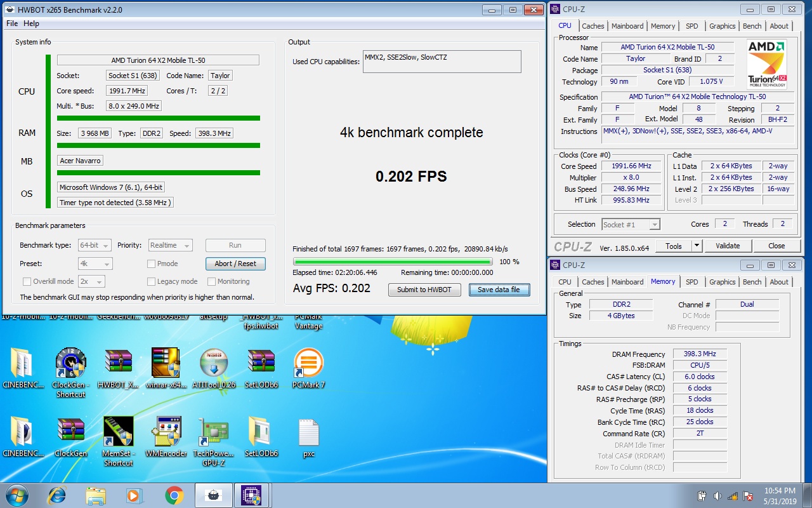The width and height of the screenshot is (812, 508).
Task: Click Submit to HWBOT button
Action: 424,290
